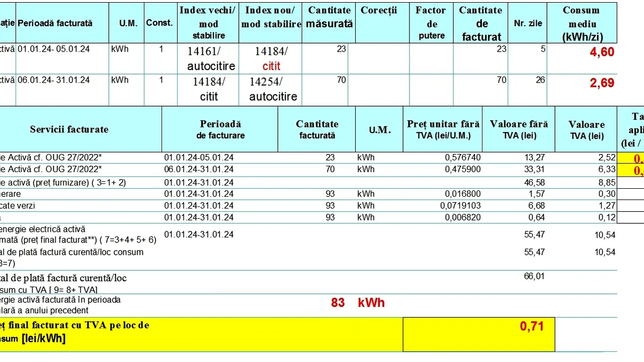Select the day count cell '26'
Image resolution: width=644 pixels, height=362 pixels.
tap(540, 80)
